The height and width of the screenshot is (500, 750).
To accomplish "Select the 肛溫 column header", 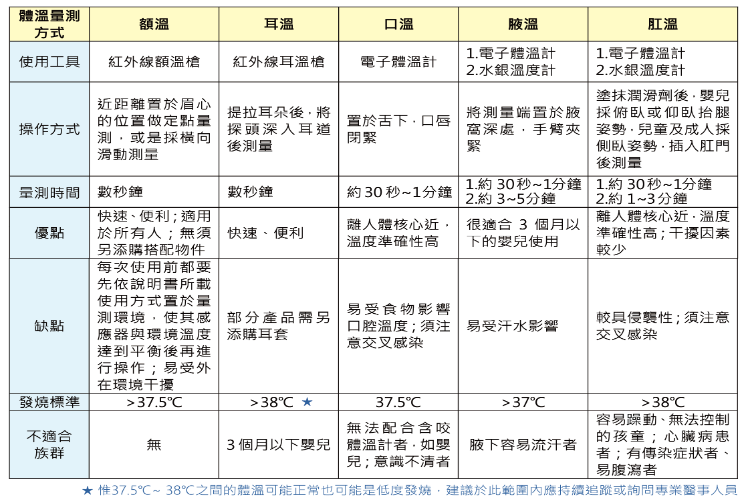I will 662,24.
